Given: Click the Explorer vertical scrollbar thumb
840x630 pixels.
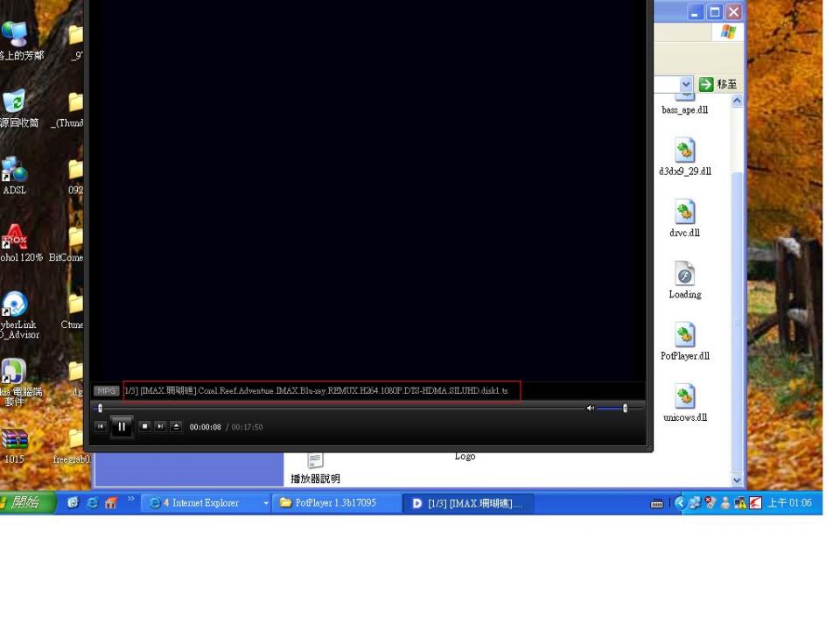Looking at the screenshot, I should pos(737,323).
